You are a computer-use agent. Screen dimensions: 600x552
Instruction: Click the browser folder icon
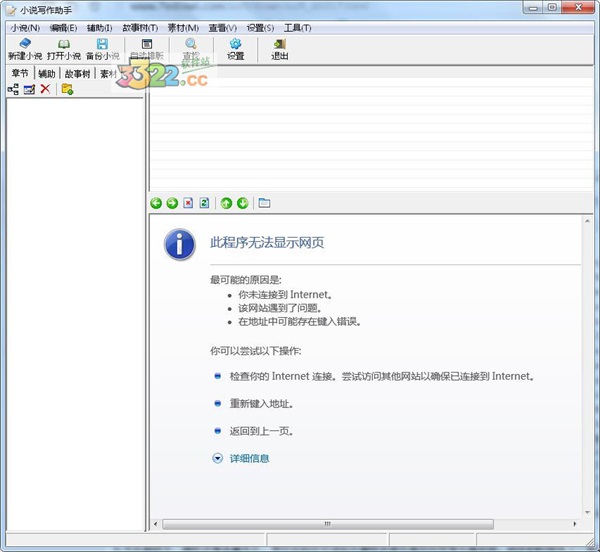point(264,203)
